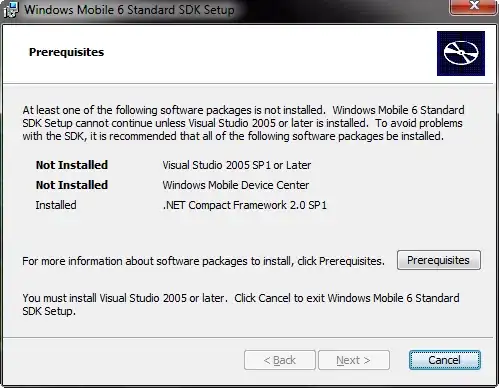The height and width of the screenshot is (388, 499).
Task: Select Not Installed status beside Visual Studio 2005
Action: click(72, 165)
